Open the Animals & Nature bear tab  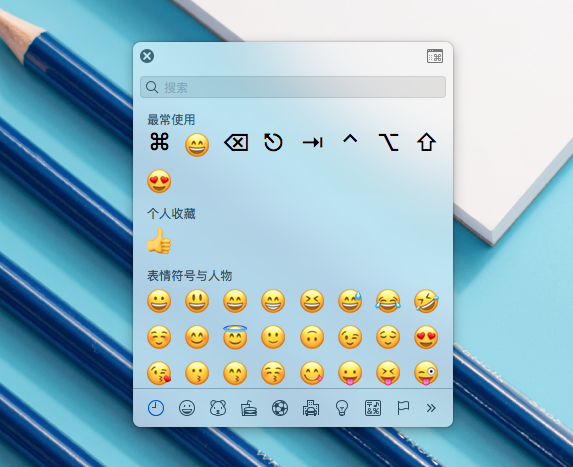click(x=218, y=408)
